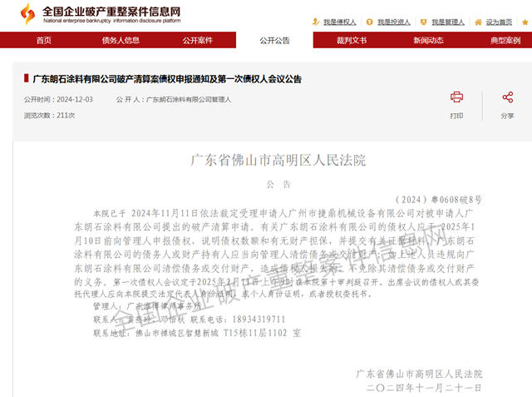Screen dimensions: 532x397
Task: Open the 新闻动态 menu item
Action: tap(428, 41)
